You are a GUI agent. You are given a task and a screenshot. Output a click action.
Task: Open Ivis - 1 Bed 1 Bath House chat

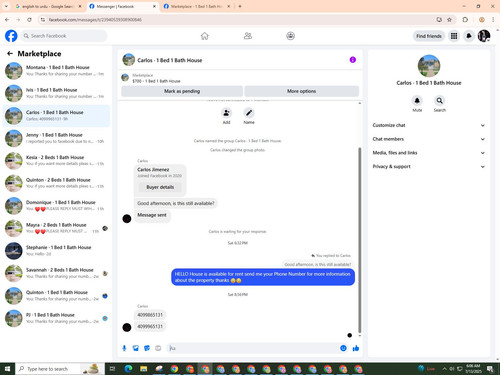tap(56, 93)
